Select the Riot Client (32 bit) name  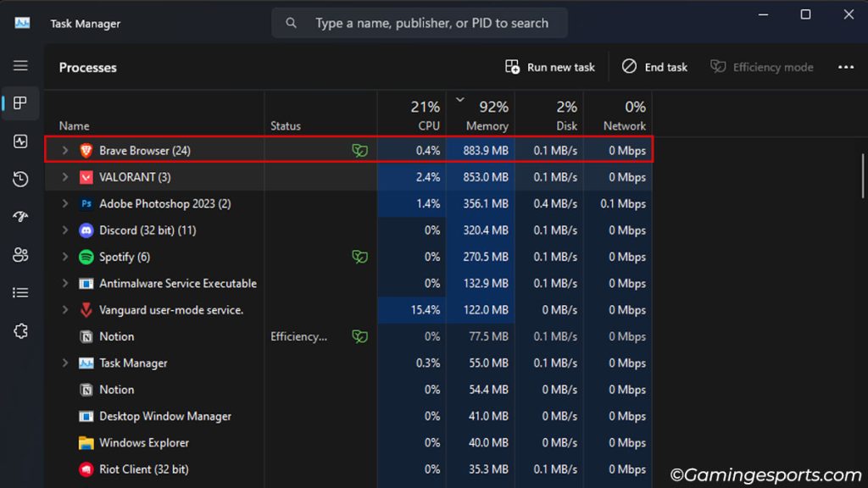pyautogui.click(x=144, y=469)
